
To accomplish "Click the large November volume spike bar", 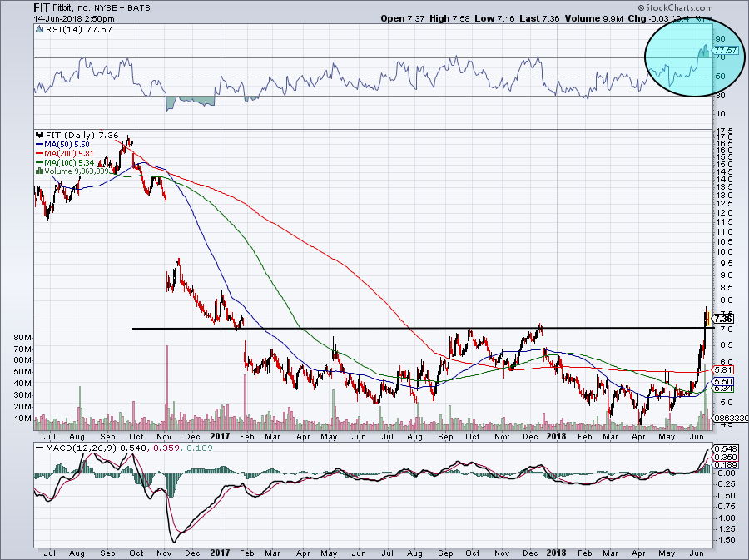I will pyautogui.click(x=167, y=384).
